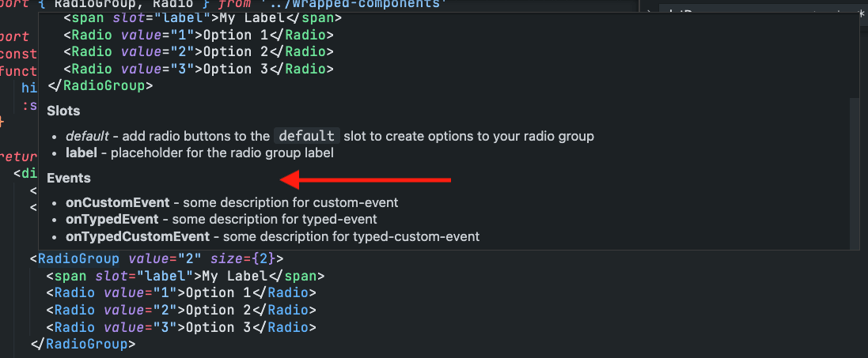868x358 pixels.
Task: Click the inline code chip "default"
Action: 307,136
